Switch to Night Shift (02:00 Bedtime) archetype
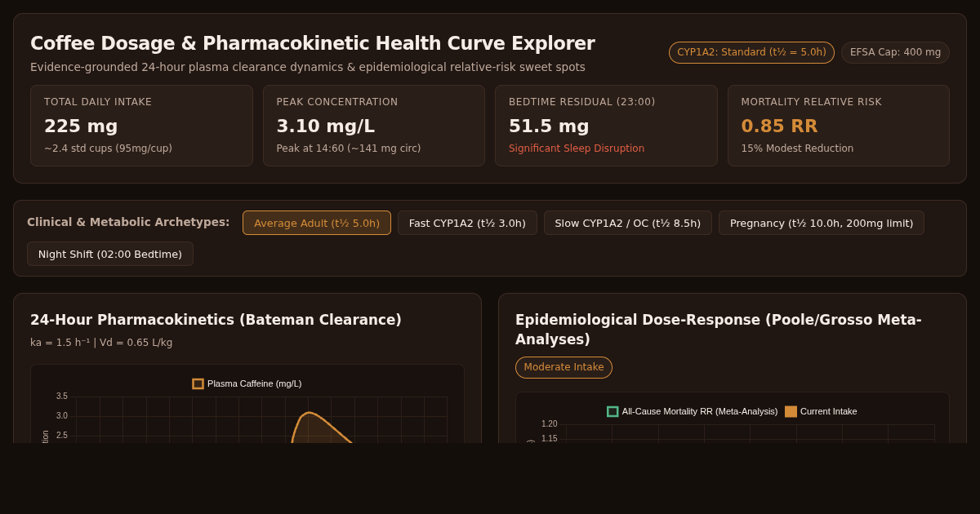Screen dimensions: 980x514 pyautogui.click(x=110, y=254)
